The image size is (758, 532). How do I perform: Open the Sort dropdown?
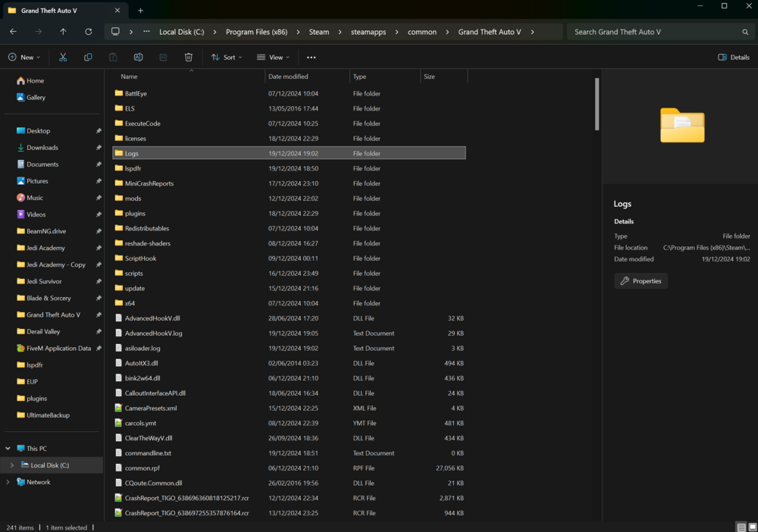point(226,57)
